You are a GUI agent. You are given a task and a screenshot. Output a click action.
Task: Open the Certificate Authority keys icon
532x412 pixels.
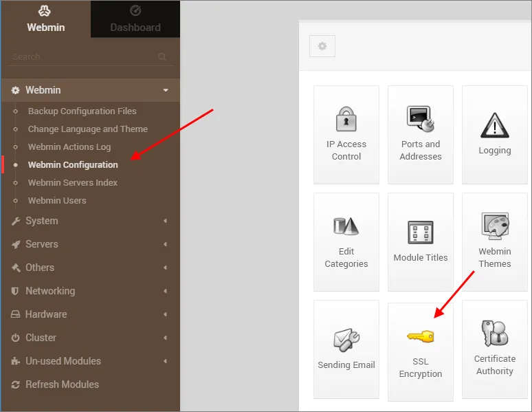[495, 333]
